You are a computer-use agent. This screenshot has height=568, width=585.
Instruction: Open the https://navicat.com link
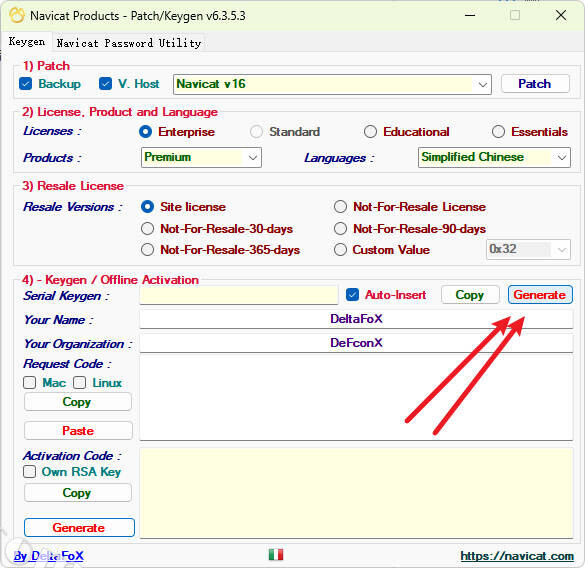517,556
